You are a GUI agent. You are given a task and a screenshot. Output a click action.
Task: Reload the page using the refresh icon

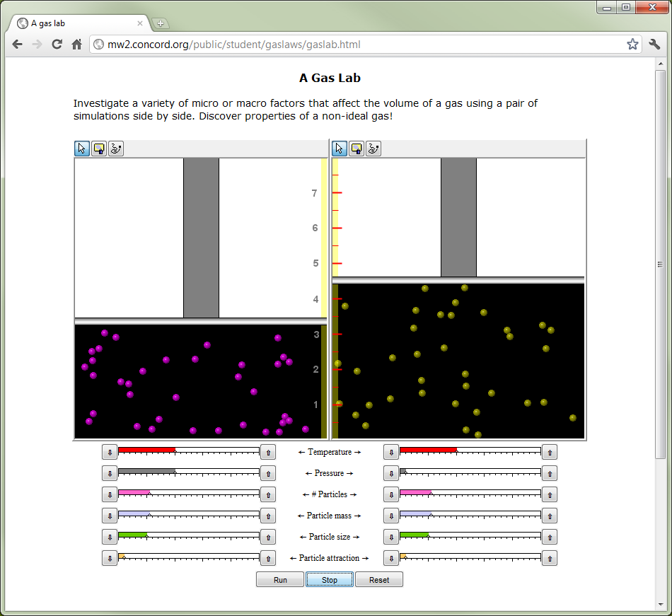click(x=57, y=44)
